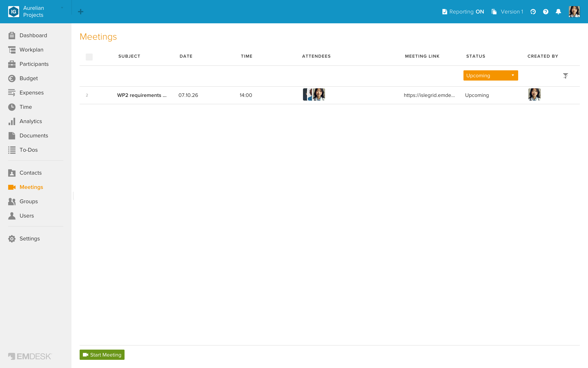Click the Aurelian Projects title text
This screenshot has height=368, width=588.
(x=33, y=11)
